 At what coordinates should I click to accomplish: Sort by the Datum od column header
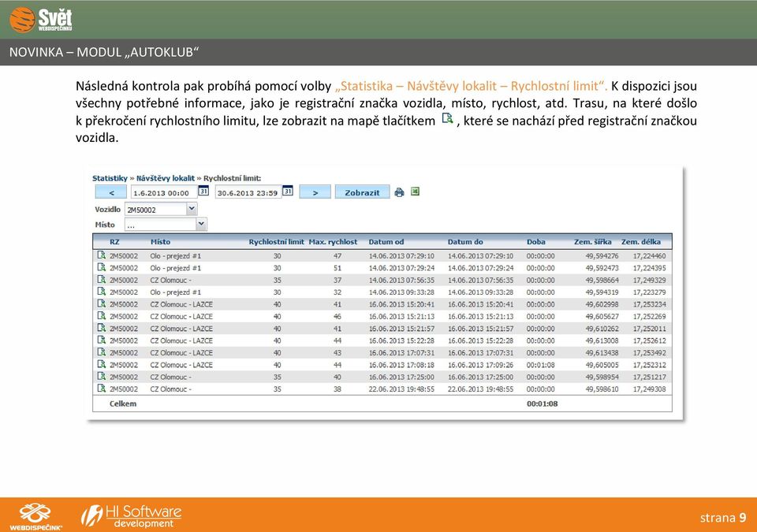coord(386,242)
